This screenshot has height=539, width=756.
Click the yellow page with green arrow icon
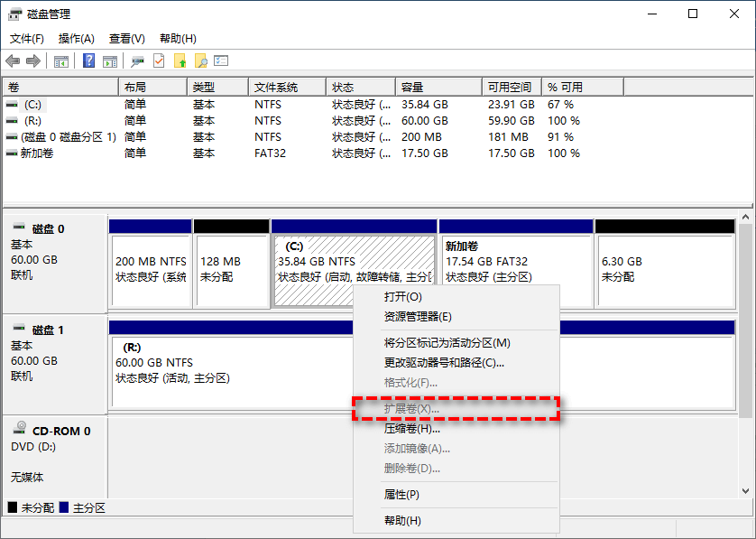[x=180, y=61]
